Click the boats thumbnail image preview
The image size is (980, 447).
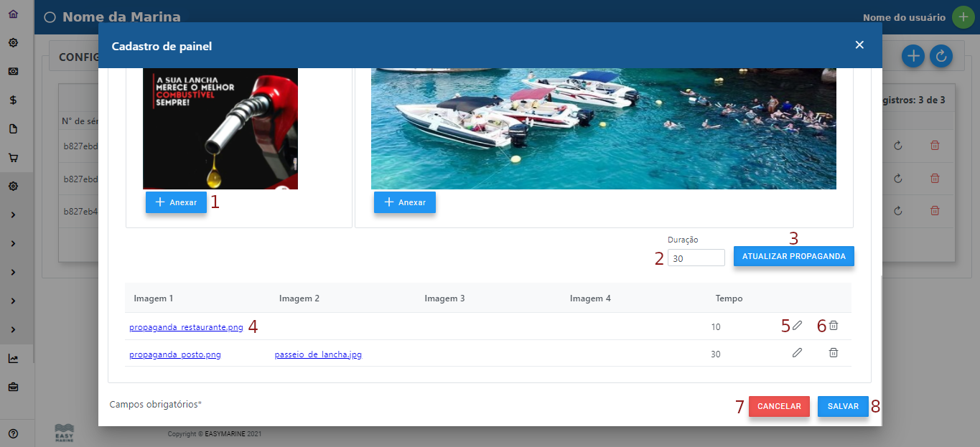click(603, 128)
